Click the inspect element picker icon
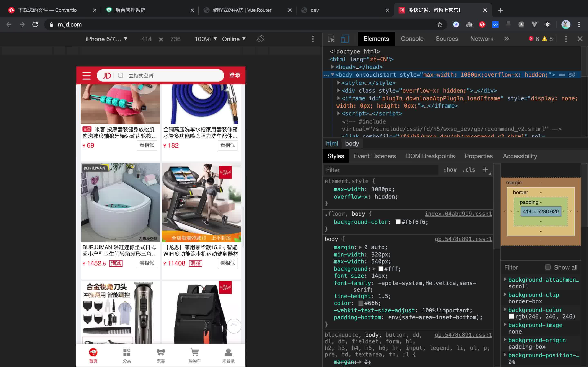 pyautogui.click(x=331, y=39)
